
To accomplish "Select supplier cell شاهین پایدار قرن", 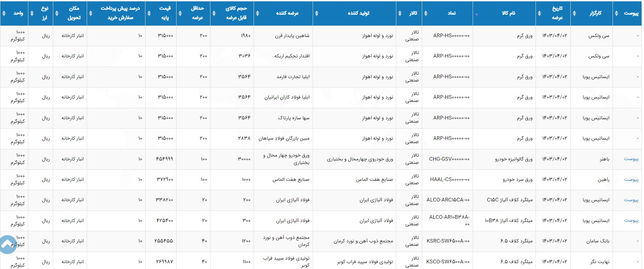I will (292, 36).
